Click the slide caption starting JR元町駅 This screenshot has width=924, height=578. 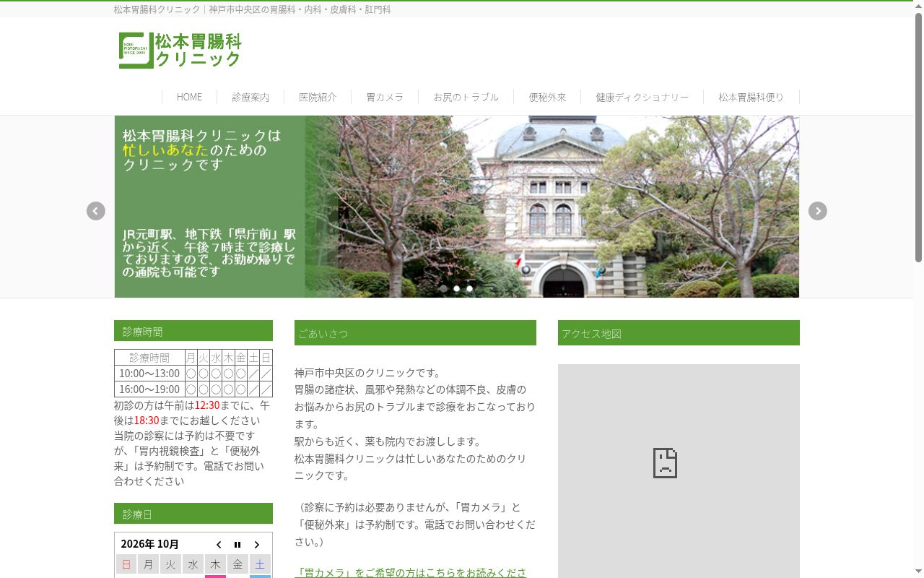click(x=209, y=253)
